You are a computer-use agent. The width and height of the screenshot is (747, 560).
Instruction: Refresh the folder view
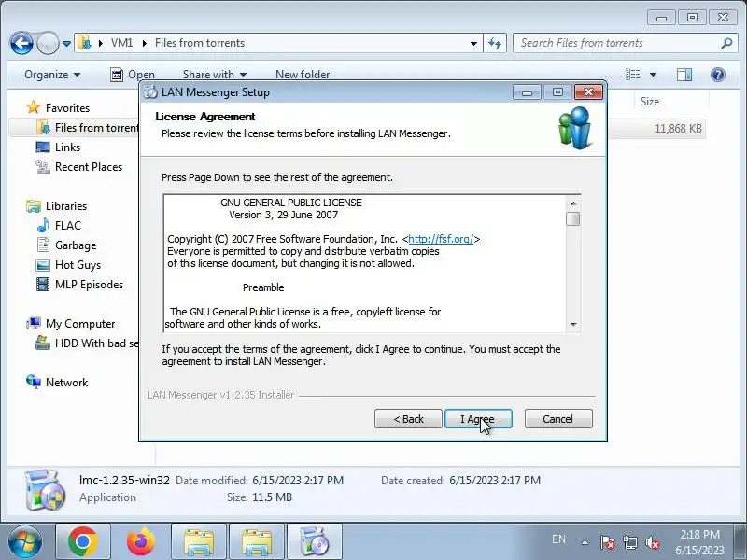495,43
